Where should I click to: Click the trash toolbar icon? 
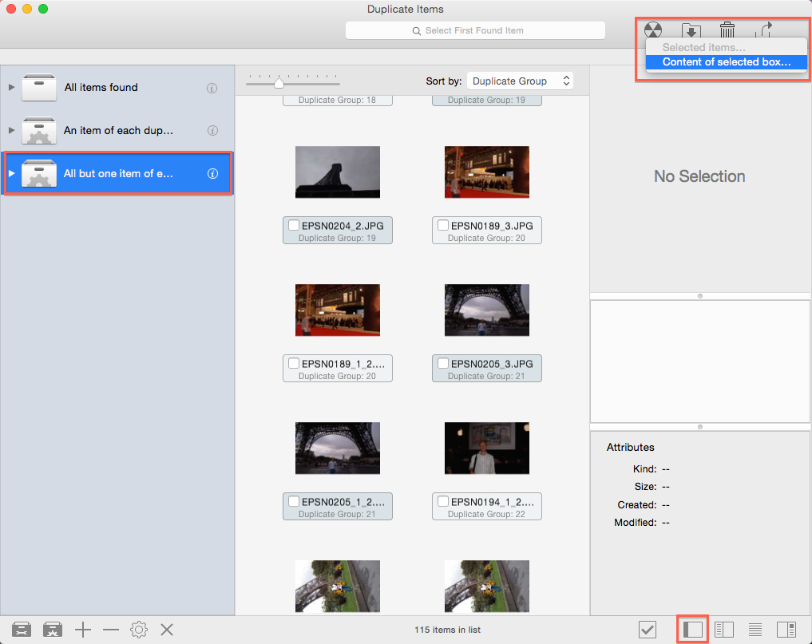coord(727,30)
